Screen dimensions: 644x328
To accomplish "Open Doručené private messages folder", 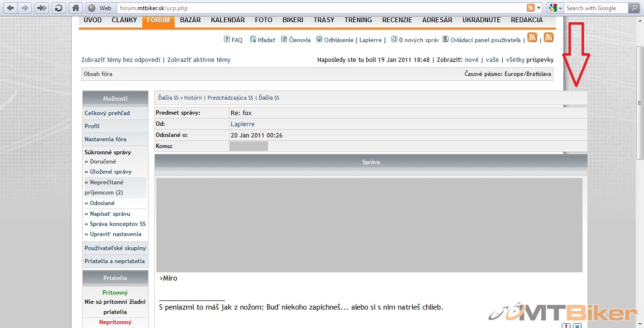I will (103, 162).
